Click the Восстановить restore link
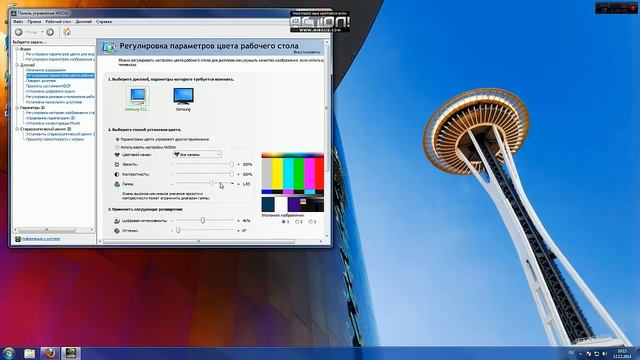 click(x=307, y=52)
